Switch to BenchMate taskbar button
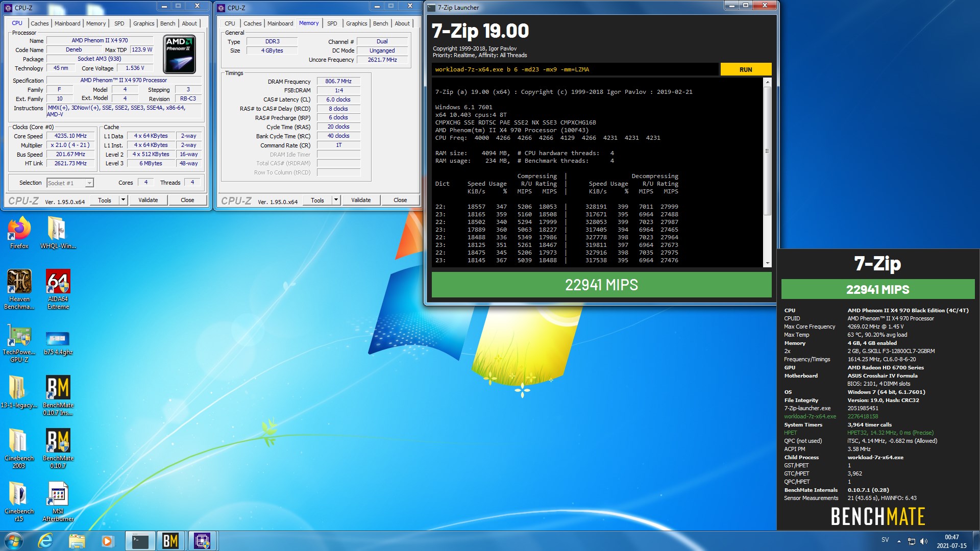 (170, 541)
